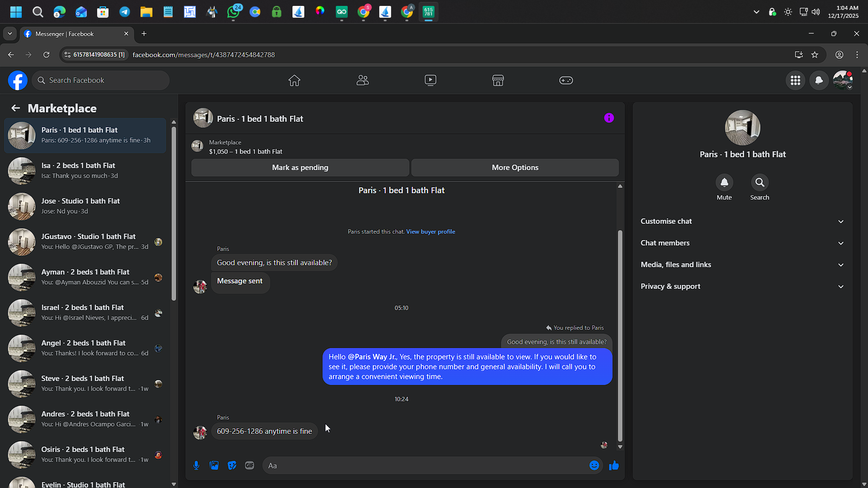
Task: Open the Isa 2 beds 1 bath Flat conversation
Action: coord(85,171)
